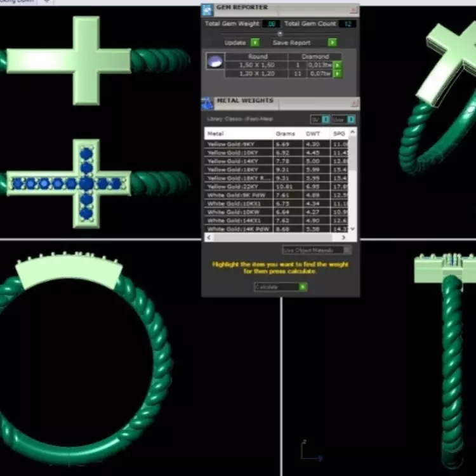Select the Yellow Gold:9KY row

click(x=276, y=144)
